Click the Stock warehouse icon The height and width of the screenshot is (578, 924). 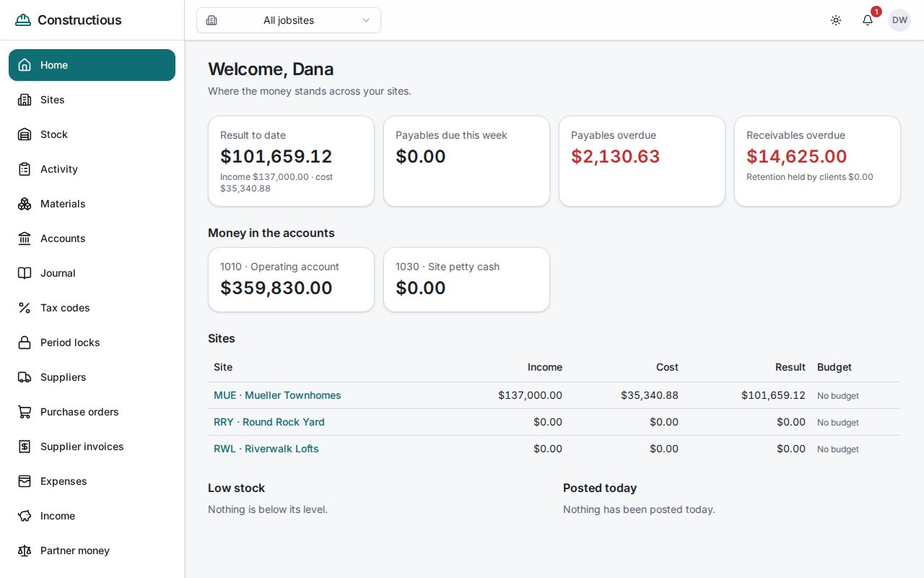click(x=25, y=134)
